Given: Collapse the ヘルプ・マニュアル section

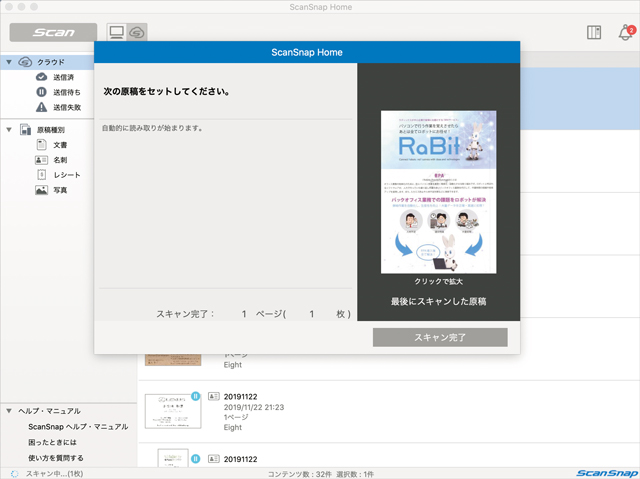Looking at the screenshot, I should pyautogui.click(x=9, y=411).
